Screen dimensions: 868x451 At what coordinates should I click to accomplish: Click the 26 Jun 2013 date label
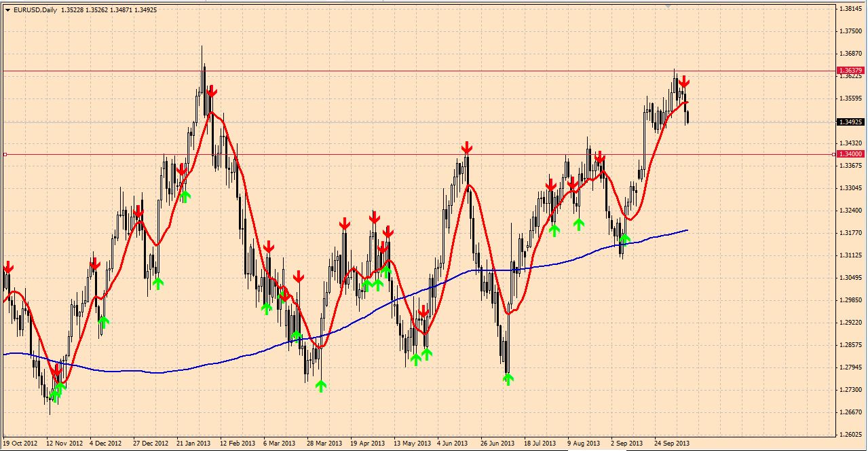497,444
